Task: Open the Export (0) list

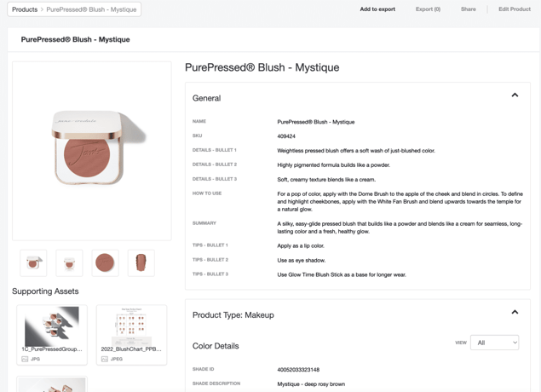Action: [428, 9]
